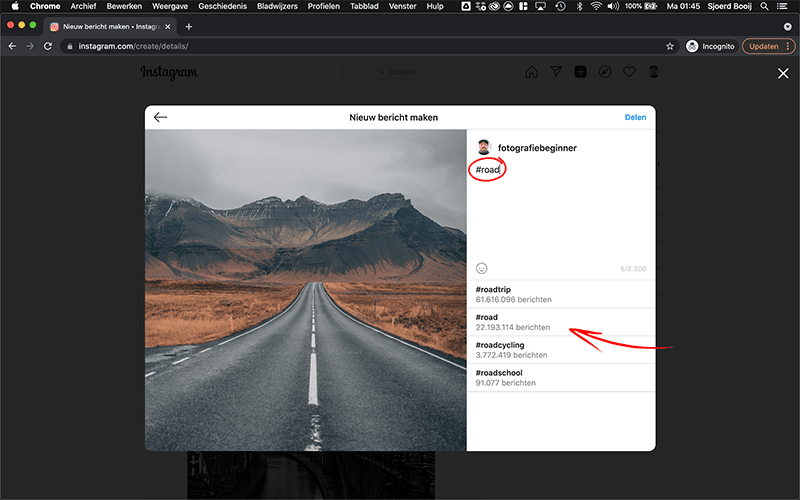Click the site lock icon in address bar
800x500 pixels.
[x=70, y=46]
